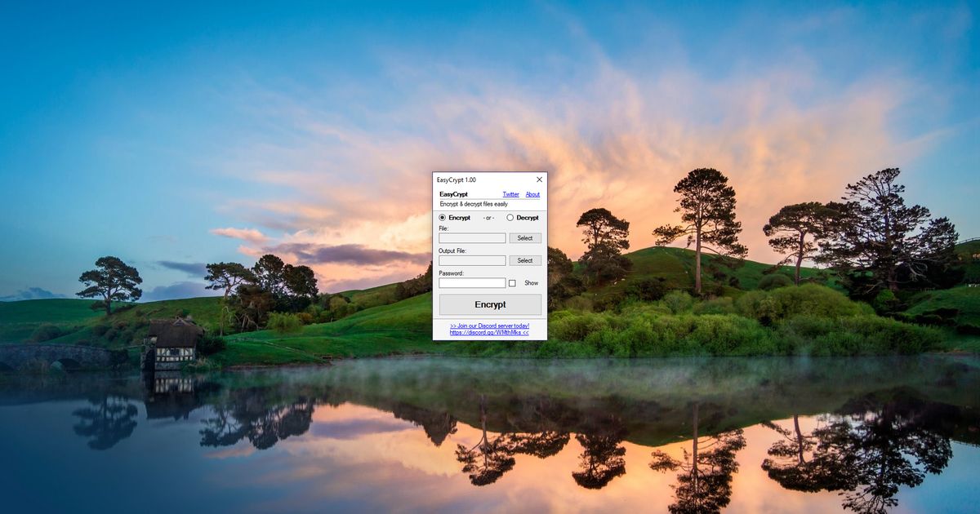The height and width of the screenshot is (514, 980).
Task: Click the Show label beside the checkbox
Action: pyautogui.click(x=530, y=282)
